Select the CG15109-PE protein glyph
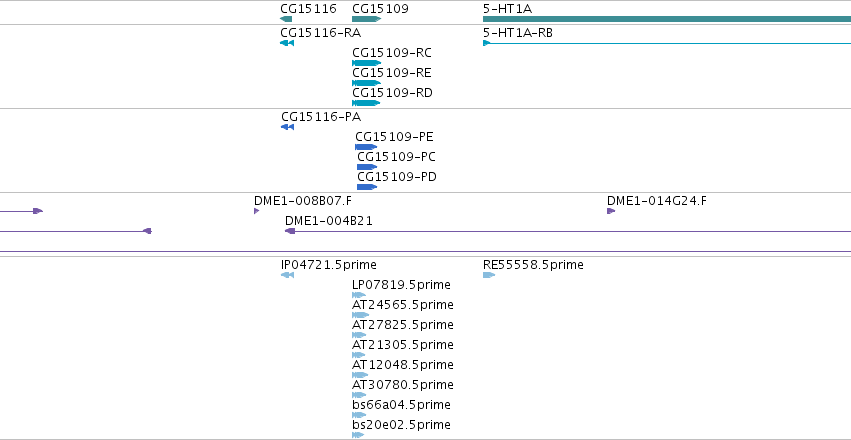This screenshot has height=440, width=851. pos(366,147)
